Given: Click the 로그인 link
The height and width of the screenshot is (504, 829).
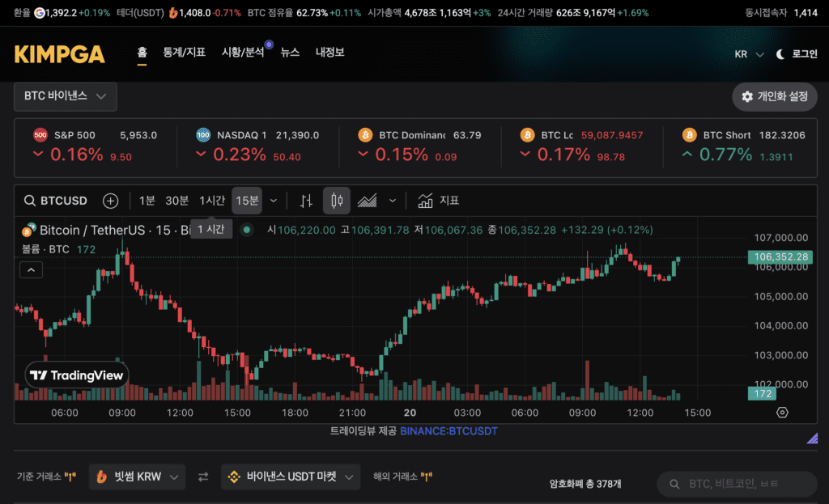Looking at the screenshot, I should click(804, 54).
